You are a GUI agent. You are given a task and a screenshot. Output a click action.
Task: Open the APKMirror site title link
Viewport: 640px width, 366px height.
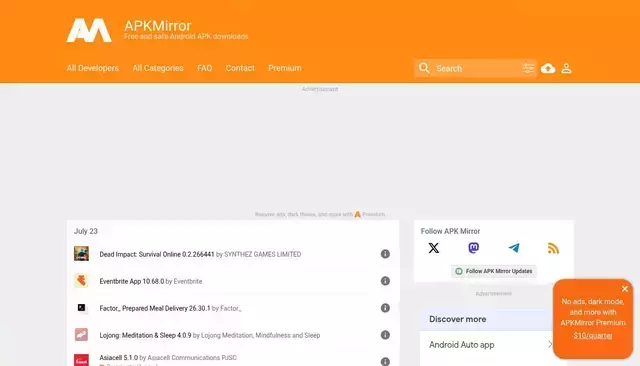tap(158, 26)
